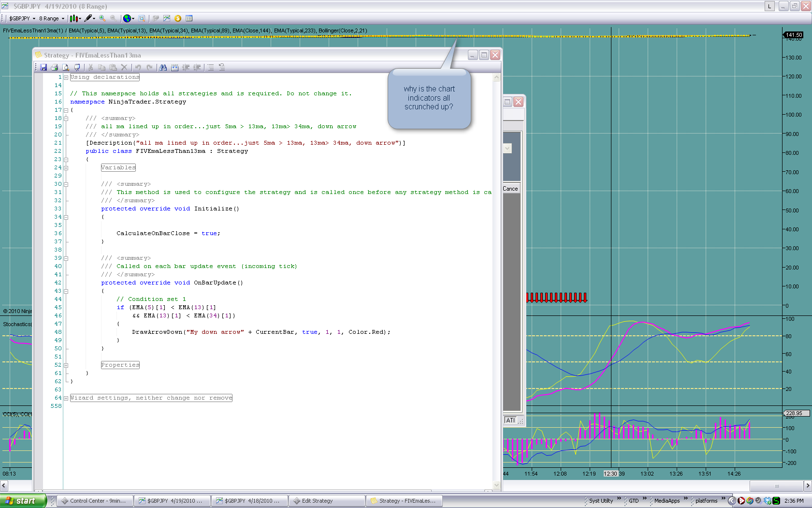This screenshot has height=508, width=812.
Task: Click the partially hidden Cancel button
Action: (511, 189)
